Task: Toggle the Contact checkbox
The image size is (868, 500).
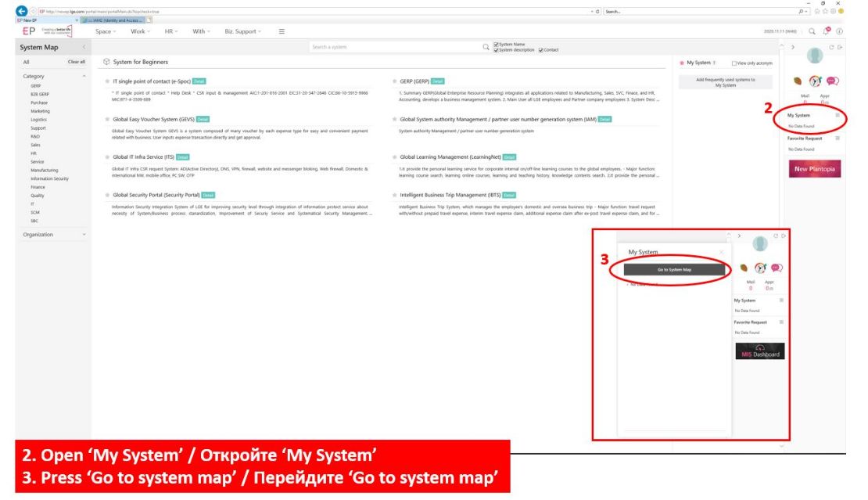Action: click(x=540, y=50)
